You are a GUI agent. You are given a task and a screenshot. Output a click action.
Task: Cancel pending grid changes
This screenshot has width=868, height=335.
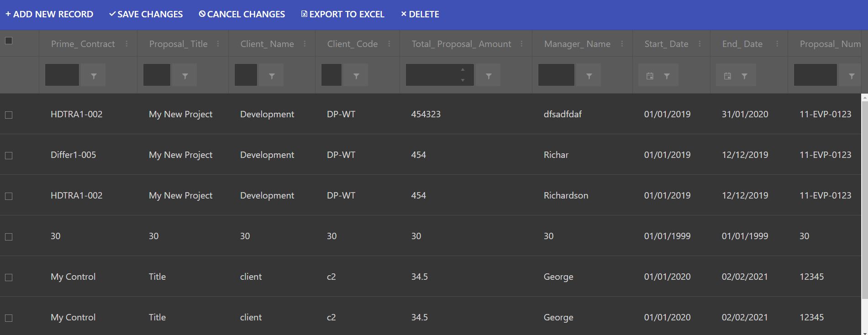coord(242,14)
